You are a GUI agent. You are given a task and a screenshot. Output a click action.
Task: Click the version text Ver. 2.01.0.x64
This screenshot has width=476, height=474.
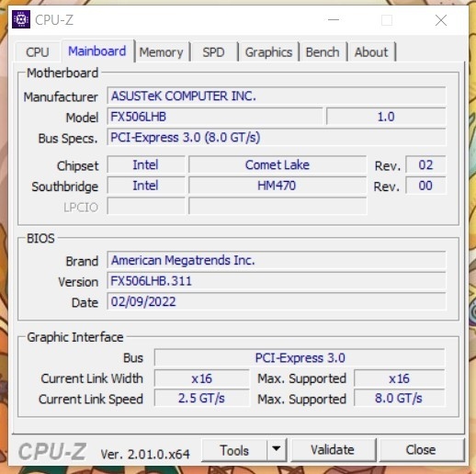[145, 454]
